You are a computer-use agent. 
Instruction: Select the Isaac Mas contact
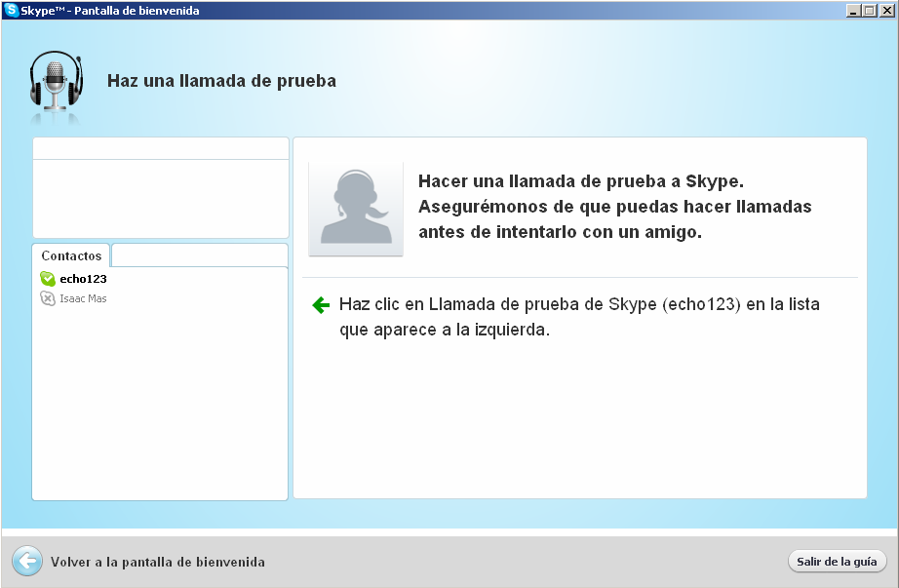83,298
